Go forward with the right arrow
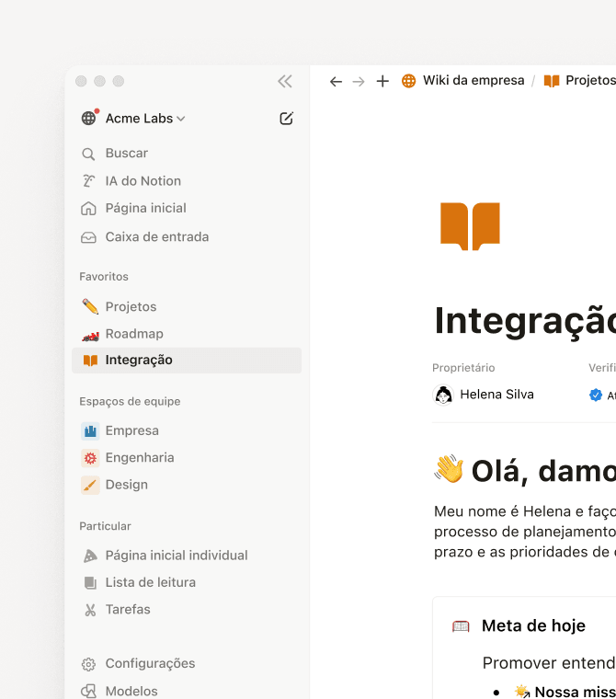This screenshot has height=699, width=616. pyautogui.click(x=359, y=81)
